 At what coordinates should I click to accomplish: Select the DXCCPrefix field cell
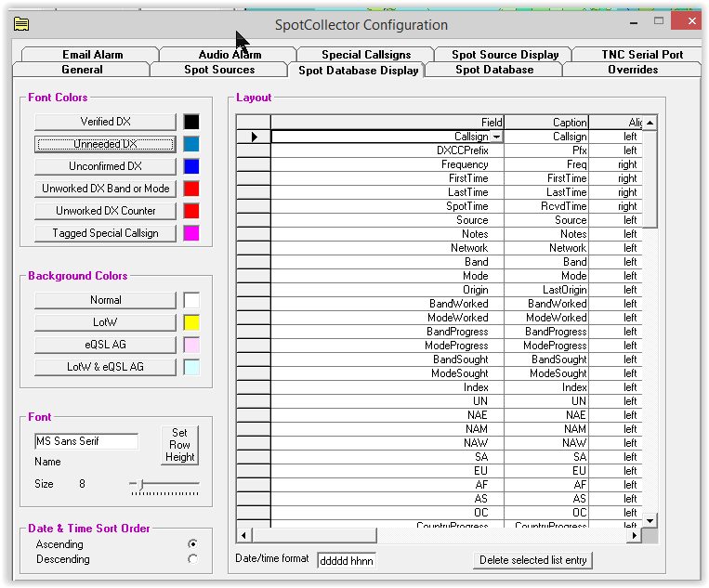pos(387,150)
